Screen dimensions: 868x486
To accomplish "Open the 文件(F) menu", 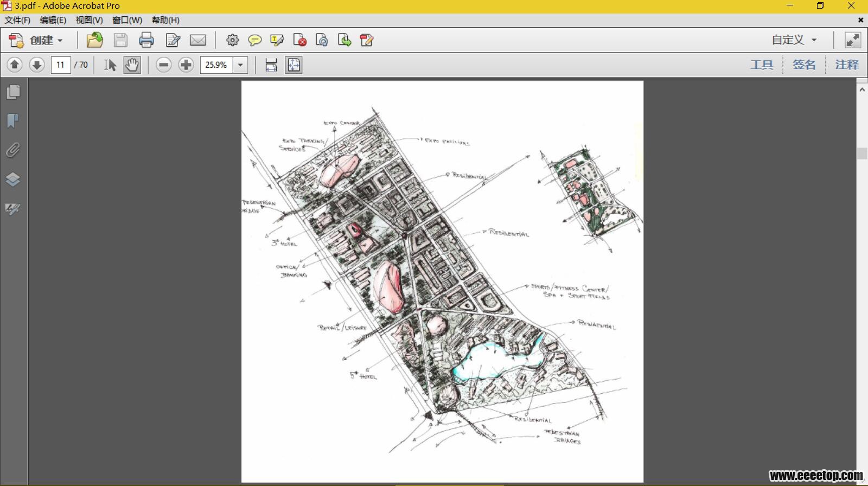I will point(17,20).
